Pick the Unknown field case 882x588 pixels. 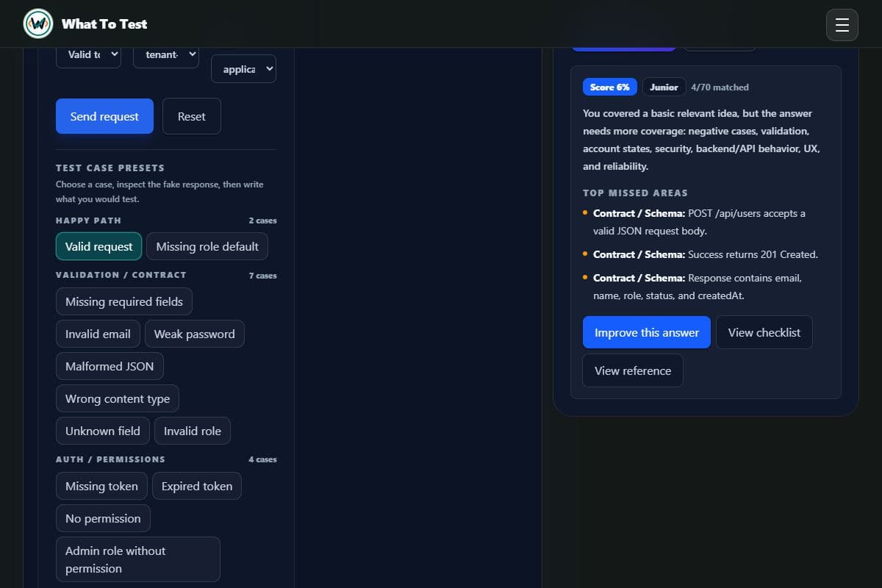pos(103,431)
